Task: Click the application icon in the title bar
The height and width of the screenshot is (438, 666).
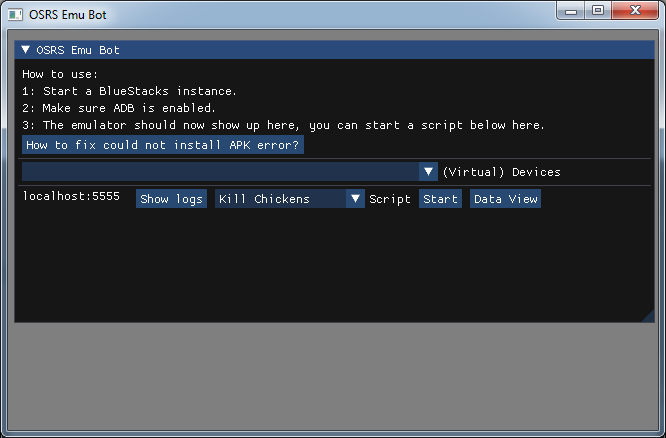Action: (x=15, y=14)
